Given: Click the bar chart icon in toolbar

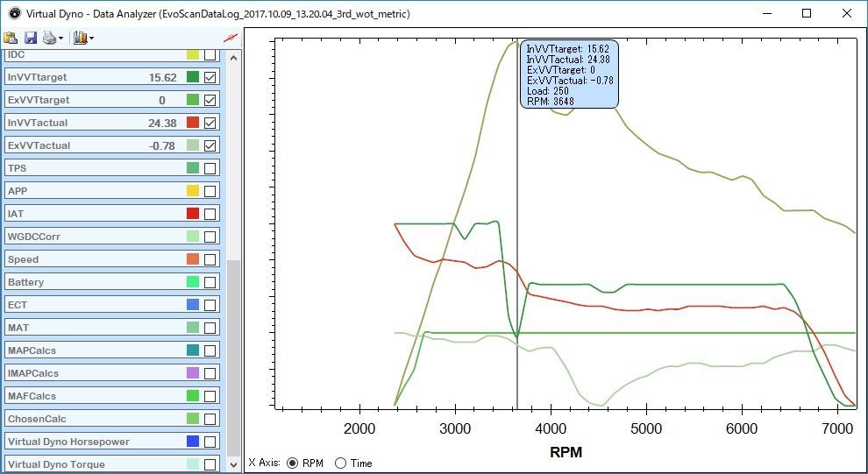Looking at the screenshot, I should [80, 39].
